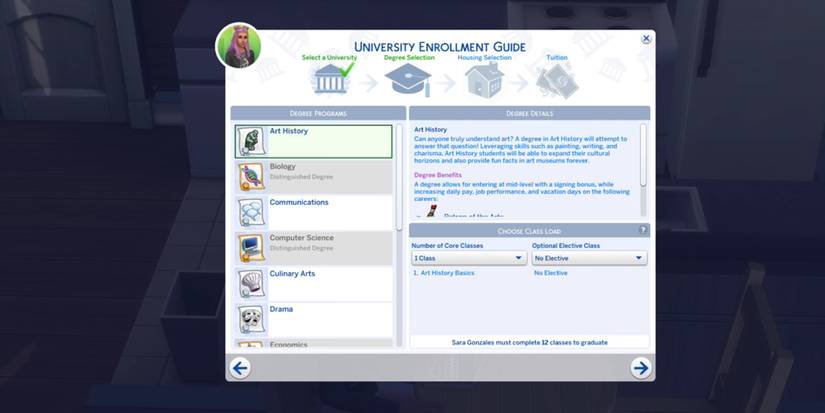
Task: Click the Select a University step label
Action: pos(329,57)
